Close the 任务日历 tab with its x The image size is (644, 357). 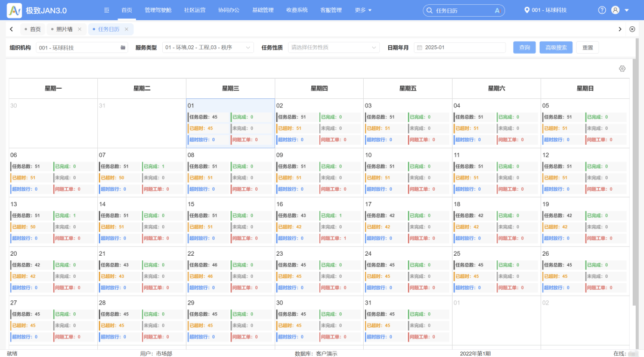tap(126, 28)
